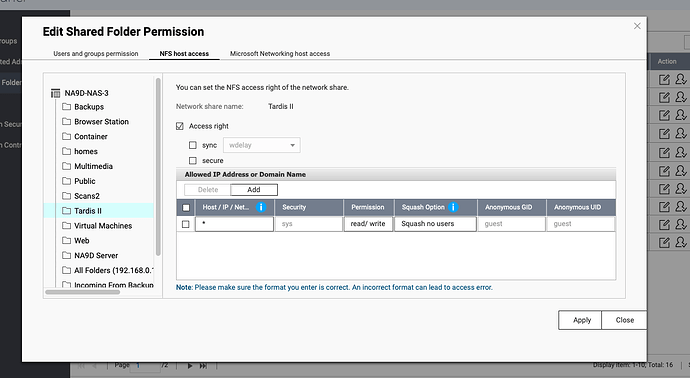The height and width of the screenshot is (378, 690).
Task: Open the read/ write permission dropdown
Action: tap(368, 224)
